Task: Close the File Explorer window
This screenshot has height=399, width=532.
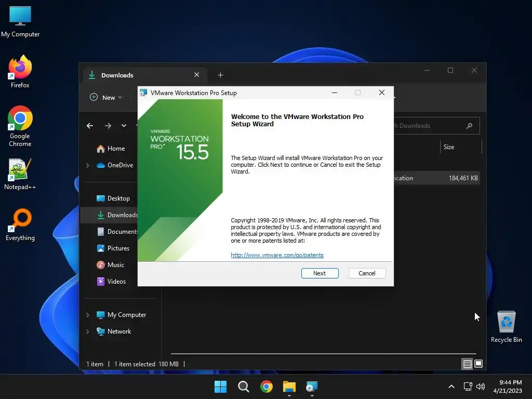Action: click(474, 70)
